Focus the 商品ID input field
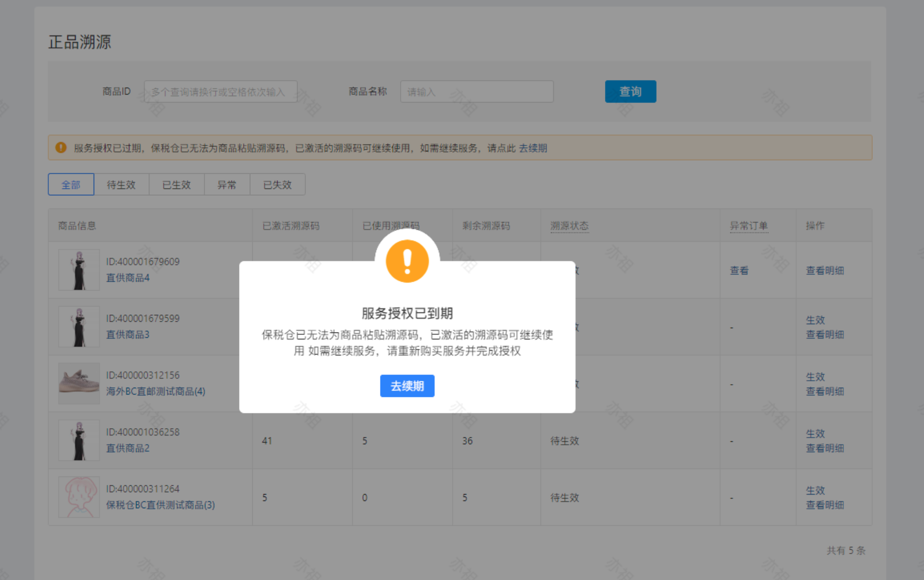Screen dimensions: 924x580 pos(221,92)
